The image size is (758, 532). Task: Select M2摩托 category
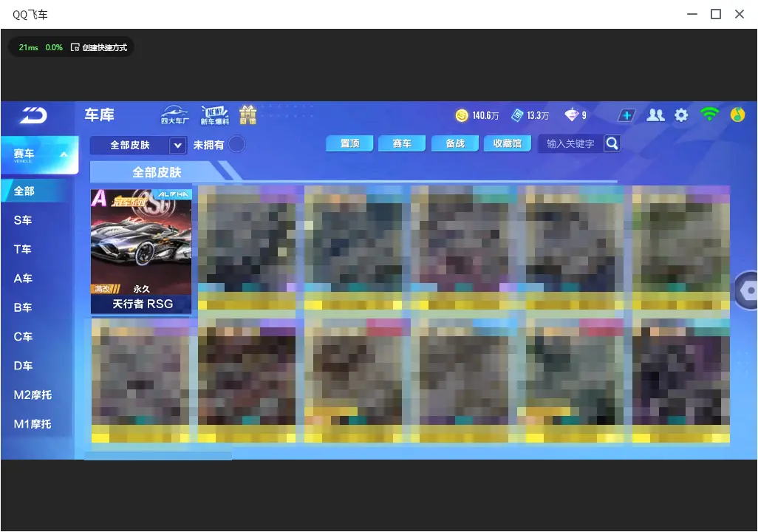click(x=33, y=395)
